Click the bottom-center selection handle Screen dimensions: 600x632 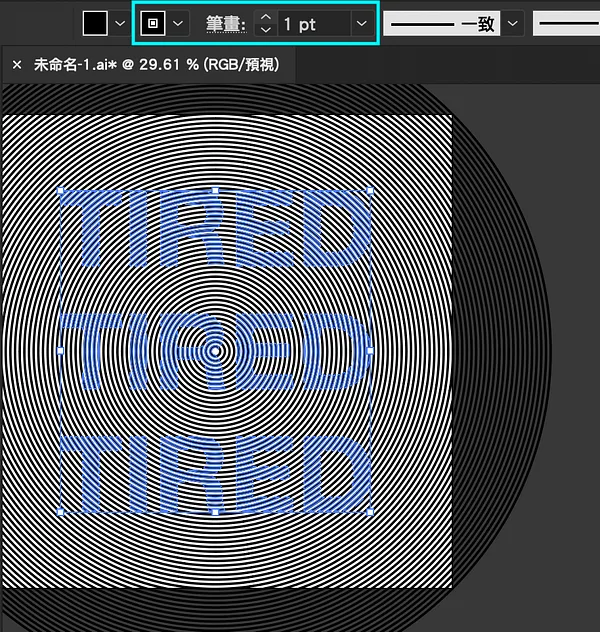click(215, 512)
